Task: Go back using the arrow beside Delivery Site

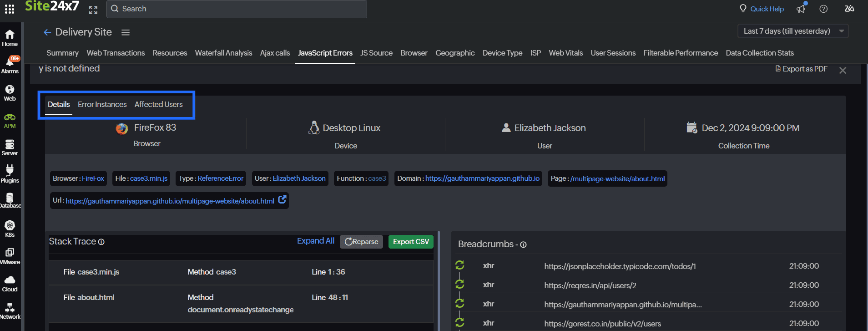Action: point(47,32)
